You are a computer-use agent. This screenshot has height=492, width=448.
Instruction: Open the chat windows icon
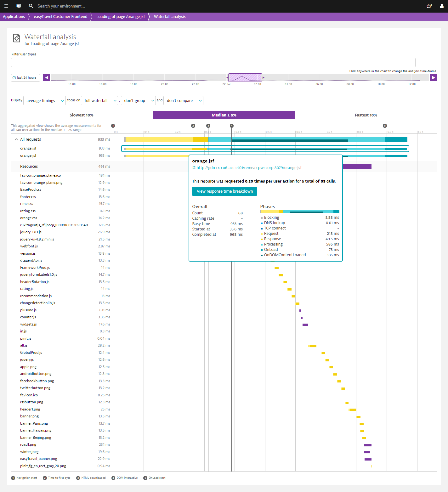pos(429,6)
